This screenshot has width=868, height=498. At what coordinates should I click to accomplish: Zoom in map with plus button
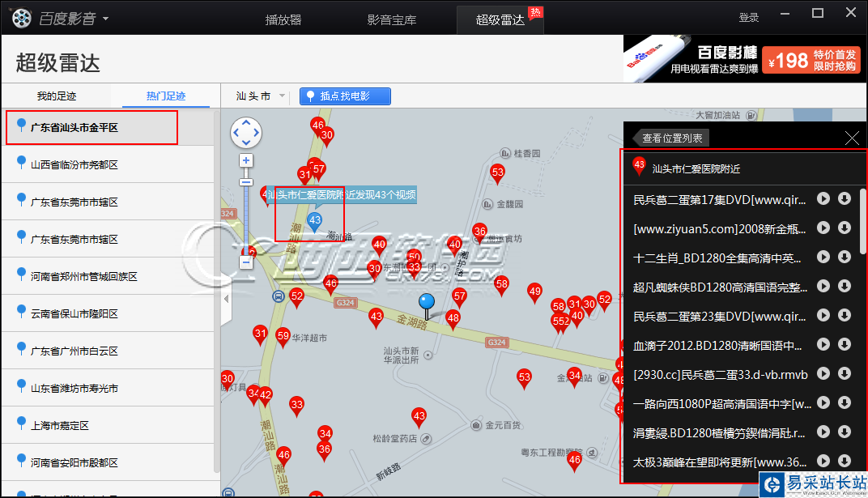pos(246,160)
